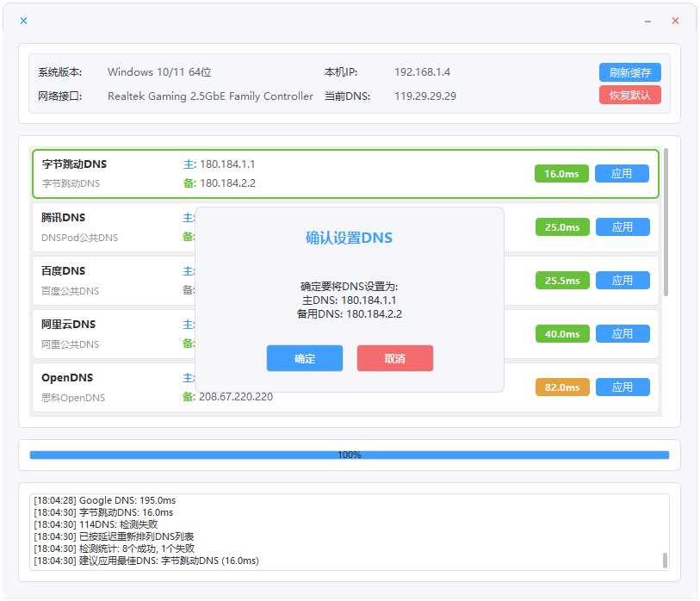
Task: Click the blue X icon in the title bar
Action: 23,20
